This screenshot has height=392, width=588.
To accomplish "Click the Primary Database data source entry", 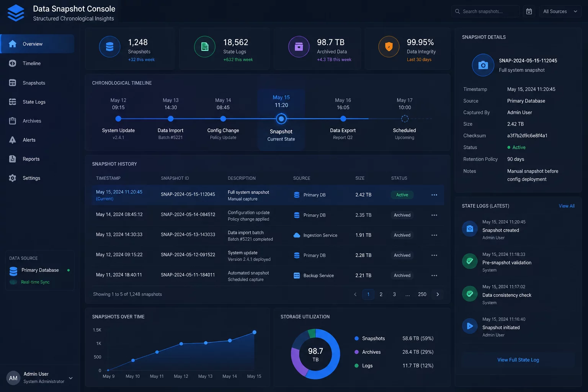I will 40,270.
